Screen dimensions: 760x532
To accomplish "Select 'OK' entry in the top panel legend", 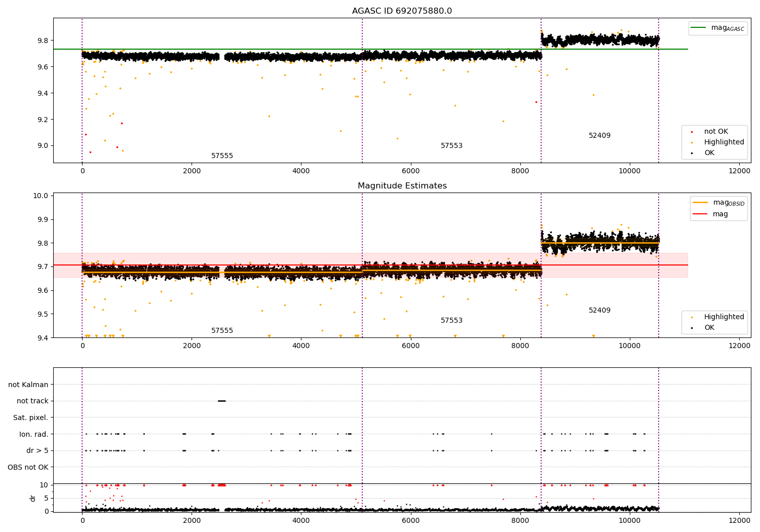I will (x=709, y=153).
